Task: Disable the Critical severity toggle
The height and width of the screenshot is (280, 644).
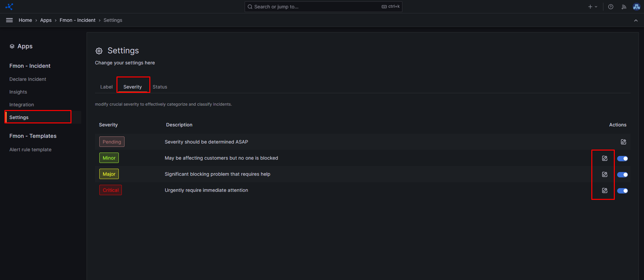Action: click(623, 191)
